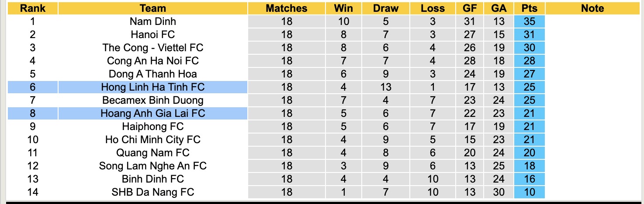Viewport: 644px width, 204px height.
Task: Click SHB Da Nang FC
Action: point(153,192)
